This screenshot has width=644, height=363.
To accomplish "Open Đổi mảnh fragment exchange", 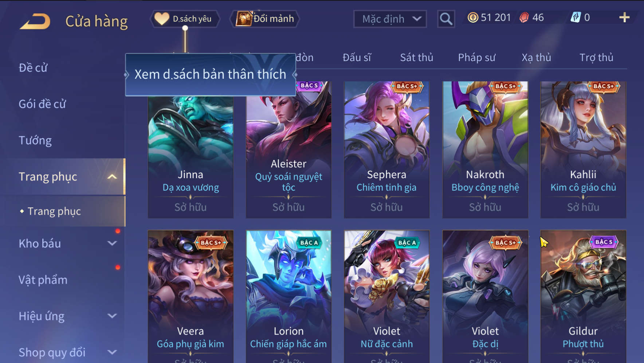I will [265, 19].
